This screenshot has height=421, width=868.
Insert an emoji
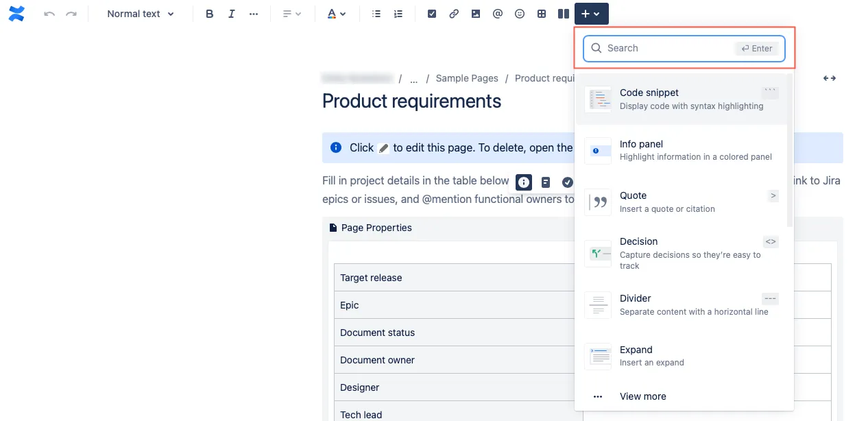tap(520, 14)
